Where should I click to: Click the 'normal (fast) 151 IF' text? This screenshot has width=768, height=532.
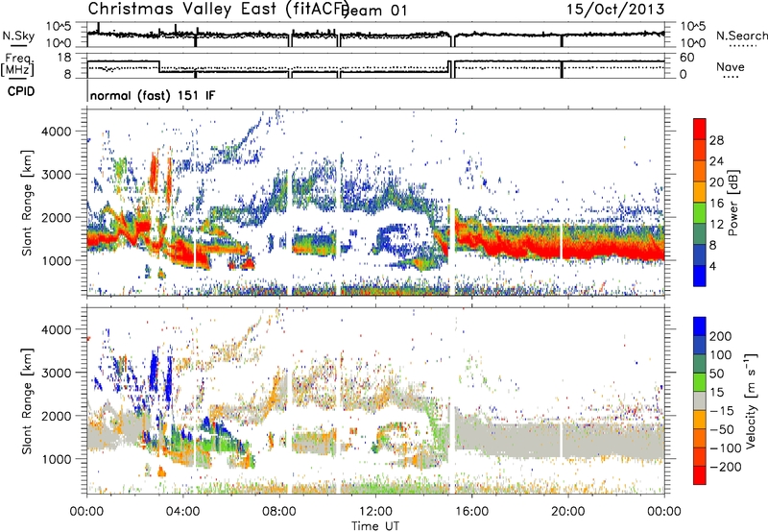point(153,95)
